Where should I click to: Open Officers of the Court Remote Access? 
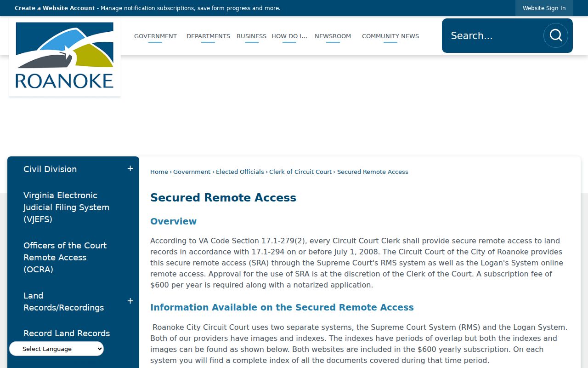coord(65,258)
